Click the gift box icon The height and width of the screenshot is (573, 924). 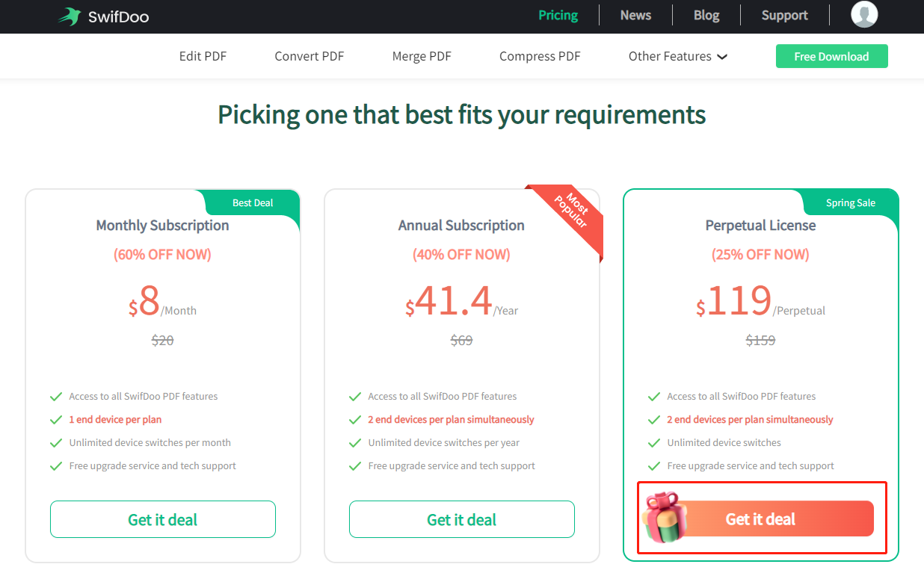663,517
